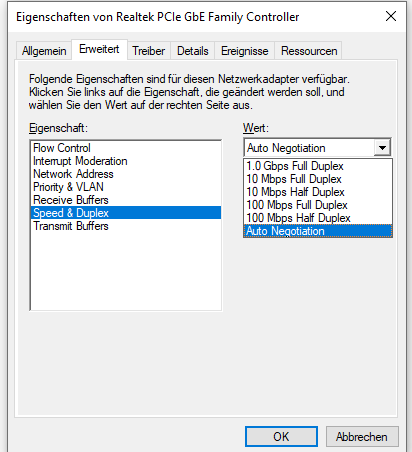Choose 1.0 Gbps Full Duplex option
412x452 pixels.
click(318, 166)
